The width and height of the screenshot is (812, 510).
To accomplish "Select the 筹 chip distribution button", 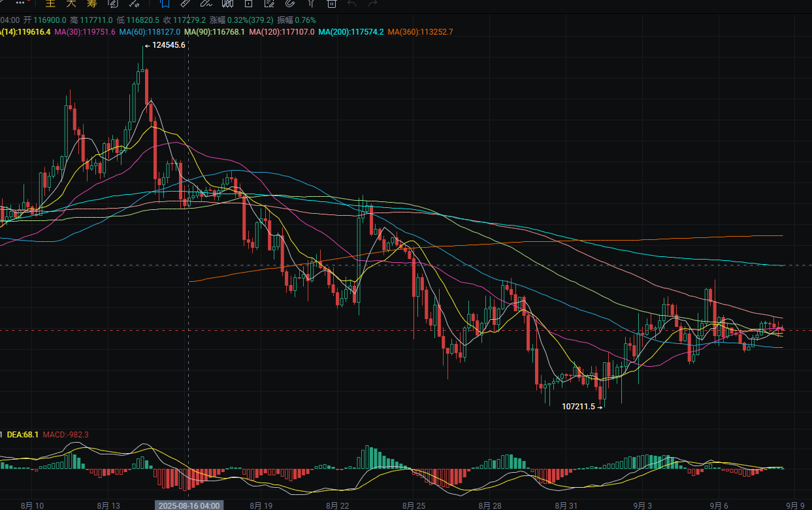I will 92,4.
